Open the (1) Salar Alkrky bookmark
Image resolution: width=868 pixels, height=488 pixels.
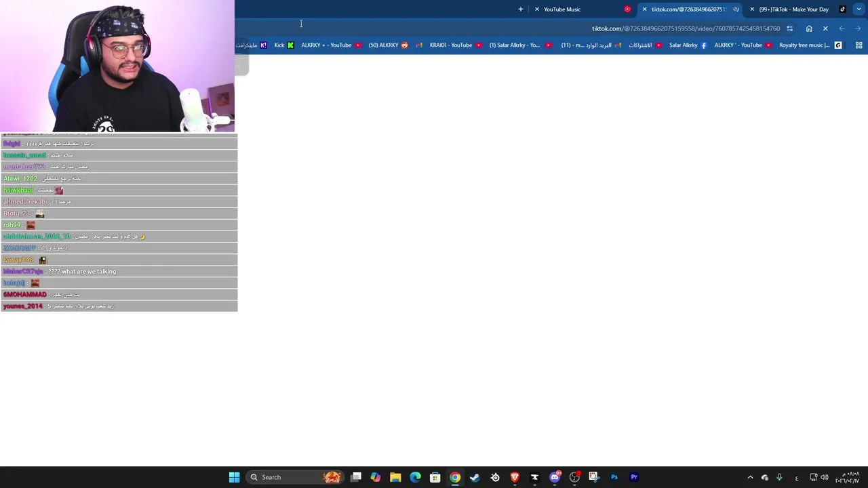tap(520, 45)
